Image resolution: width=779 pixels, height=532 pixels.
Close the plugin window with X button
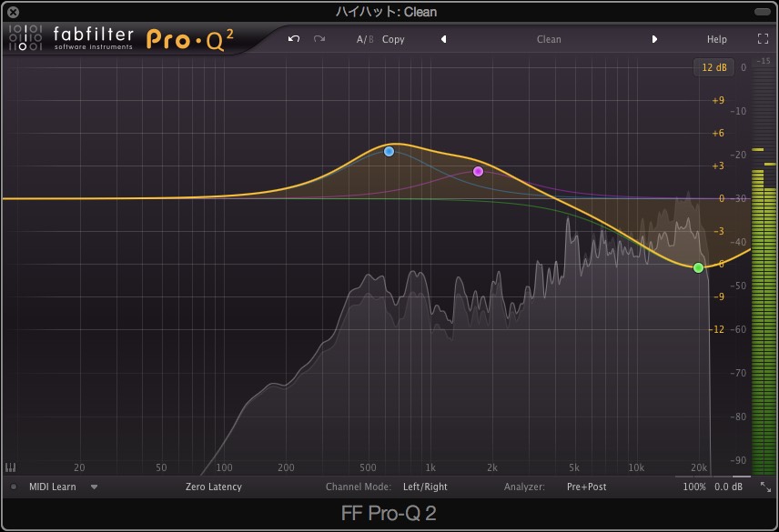click(14, 12)
